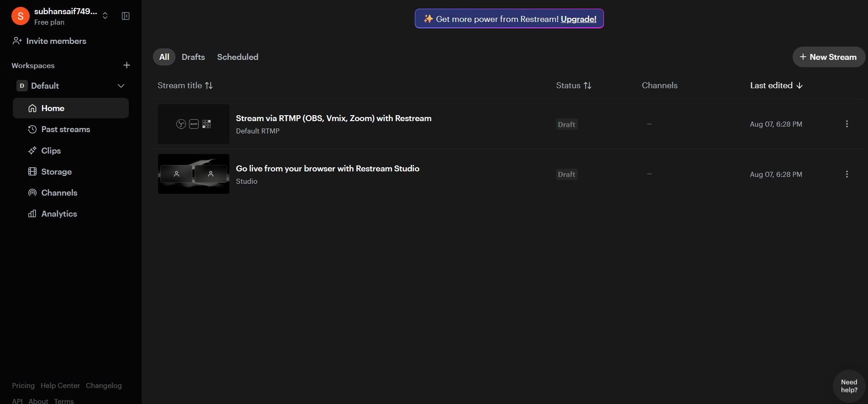868x404 pixels.
Task: Click the Upgrade link in banner
Action: 578,19
